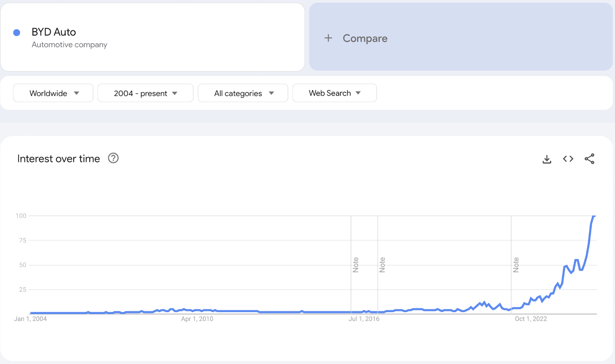The image size is (615, 364).
Task: Click the Automotive company subtitle
Action: tap(70, 45)
